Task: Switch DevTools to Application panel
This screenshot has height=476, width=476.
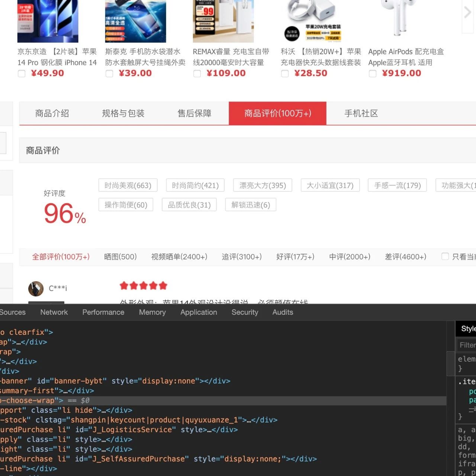Action: (199, 312)
